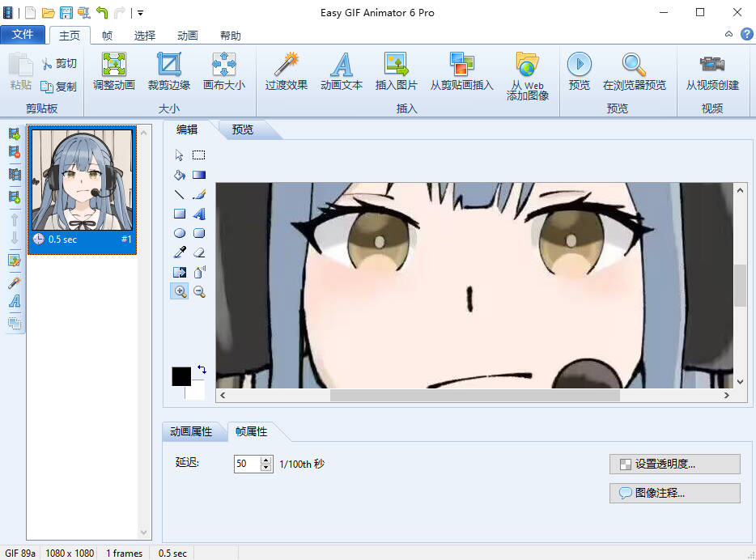Viewport: 756px width, 560px height.
Task: Switch to the 编辑 editor tab
Action: 187,129
